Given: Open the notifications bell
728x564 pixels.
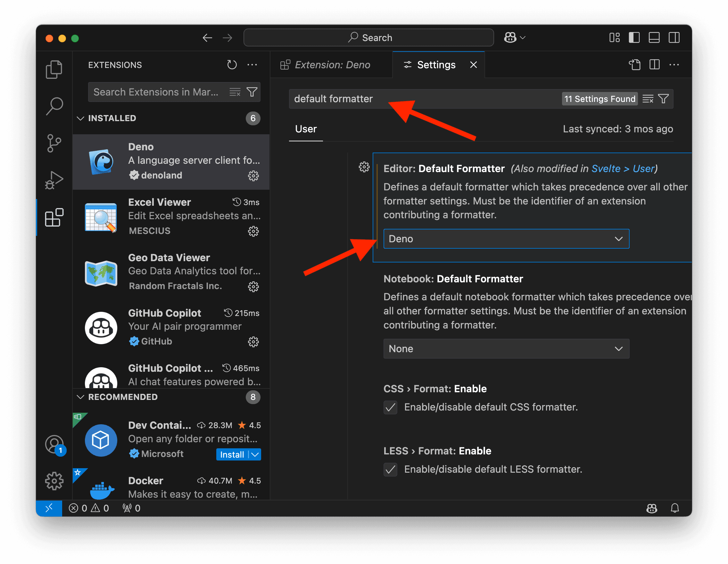Looking at the screenshot, I should [675, 508].
